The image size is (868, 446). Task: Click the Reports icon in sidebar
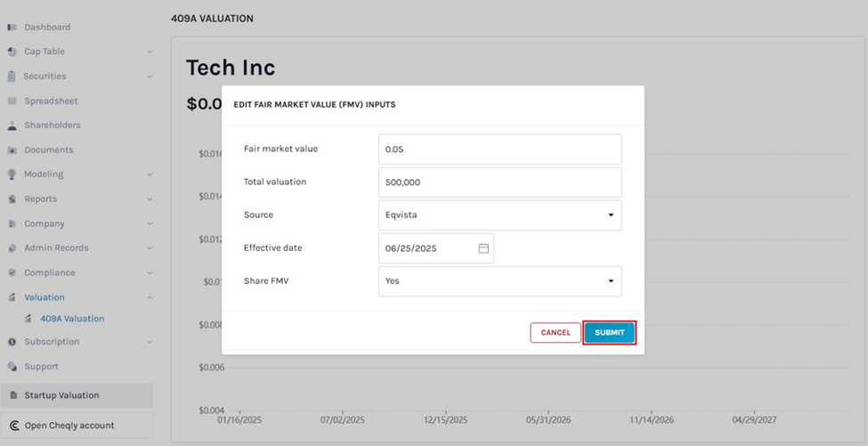pyautogui.click(x=12, y=199)
